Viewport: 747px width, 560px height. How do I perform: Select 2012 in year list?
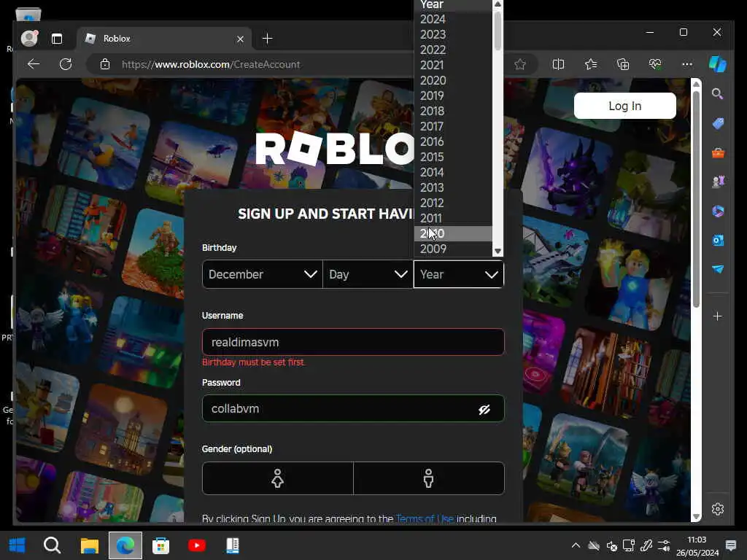(452, 203)
